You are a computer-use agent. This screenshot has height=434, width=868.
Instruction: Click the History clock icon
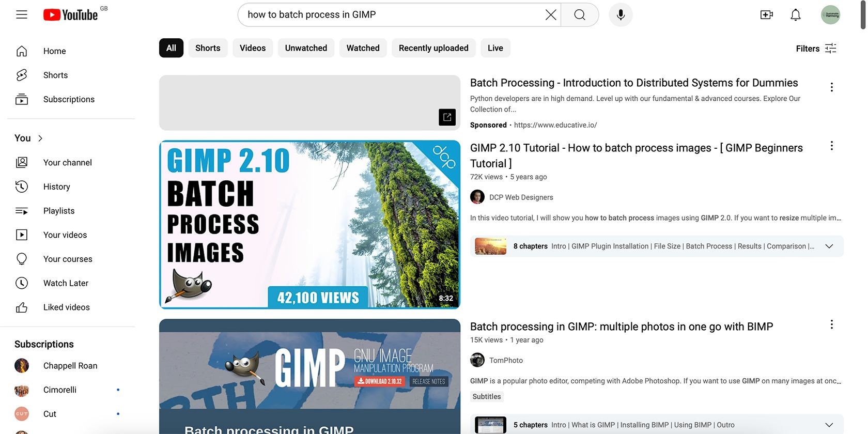(22, 187)
